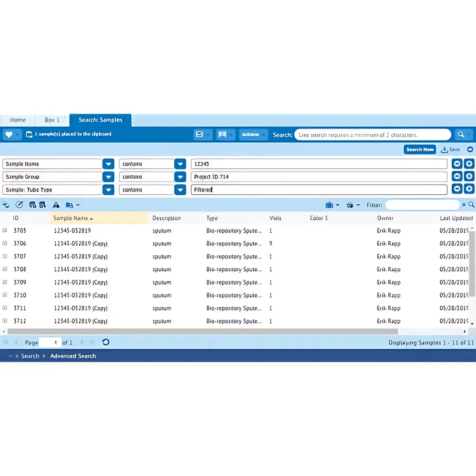Image resolution: width=476 pixels, height=476 pixels.
Task: Open the Sample Group criteria dropdown
Action: (x=108, y=177)
